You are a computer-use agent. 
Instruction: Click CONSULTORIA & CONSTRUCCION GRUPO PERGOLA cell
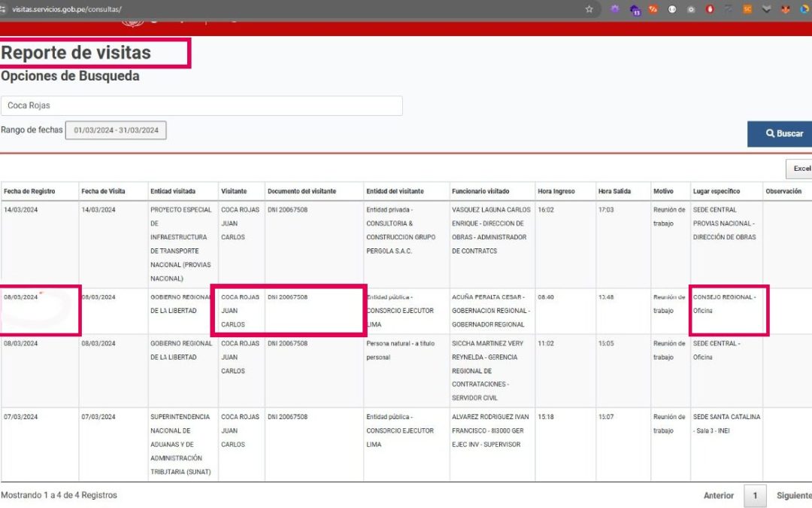pyautogui.click(x=407, y=244)
